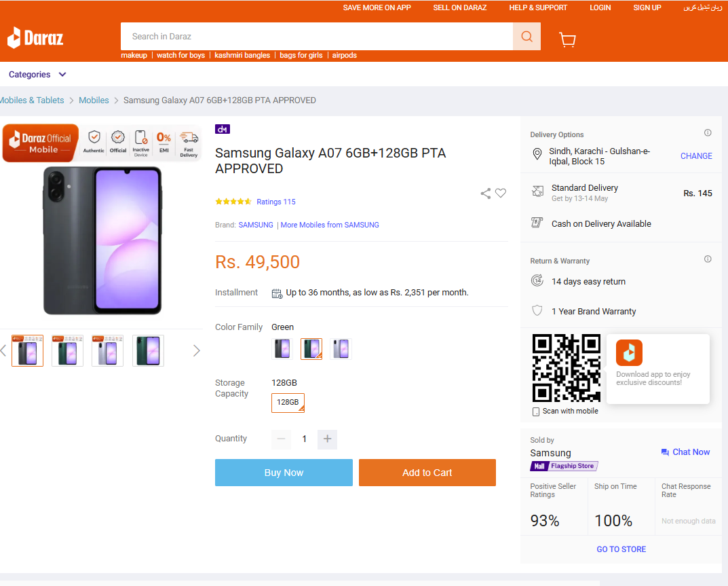
Task: Click CHANGE delivery location
Action: [696, 156]
